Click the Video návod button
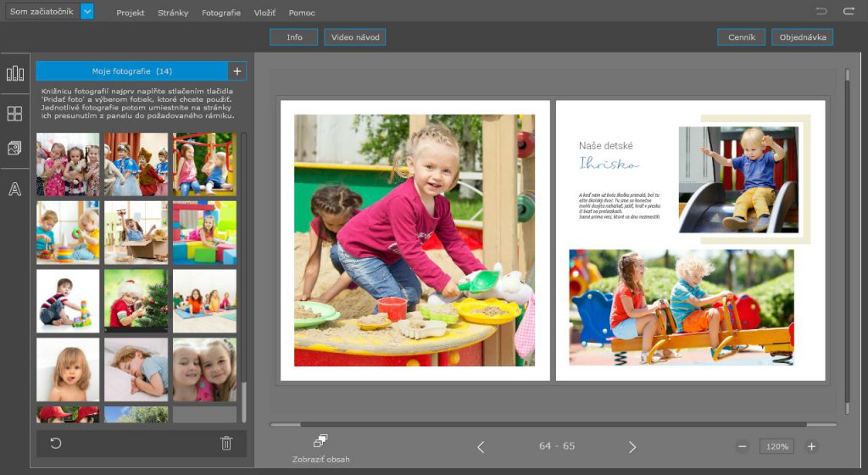This screenshot has width=868, height=475. [x=354, y=37]
